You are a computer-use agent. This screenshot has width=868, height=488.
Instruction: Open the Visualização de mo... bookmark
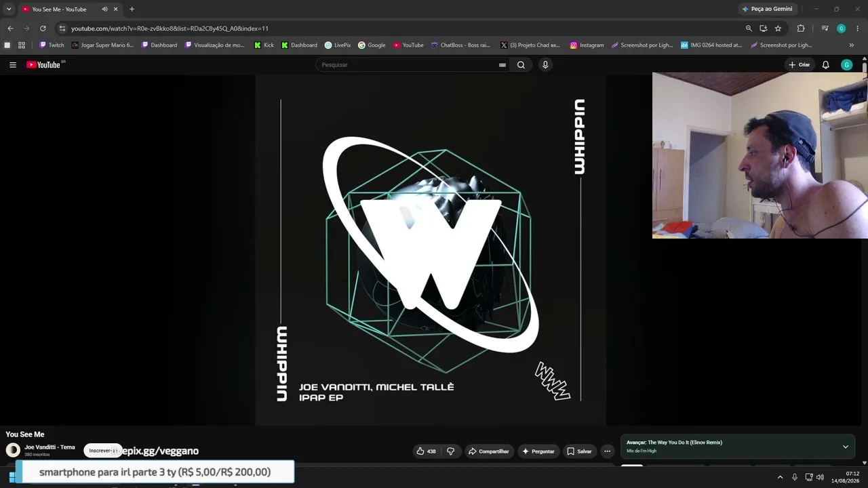coord(215,45)
